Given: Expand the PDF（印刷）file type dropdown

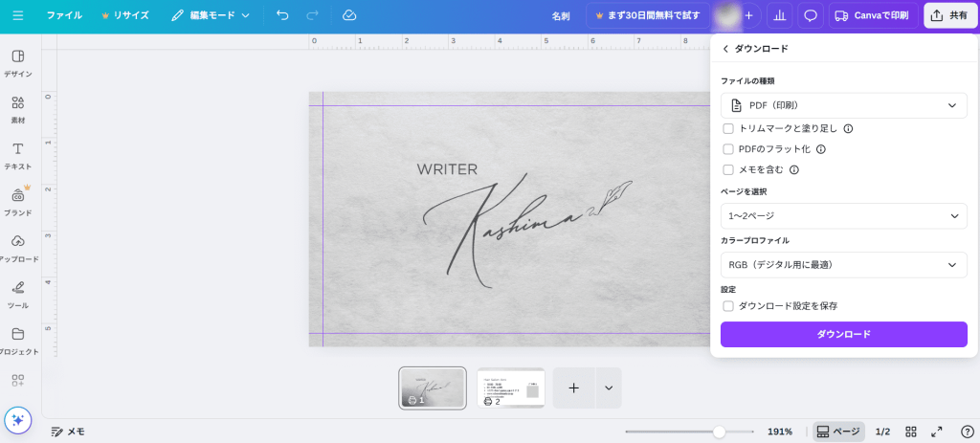Looking at the screenshot, I should click(844, 105).
